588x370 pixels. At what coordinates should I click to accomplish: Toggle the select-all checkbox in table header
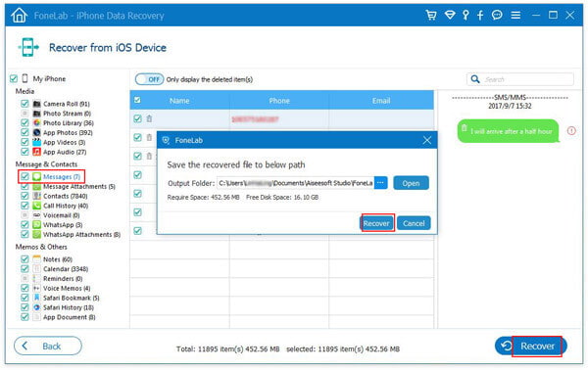pos(137,100)
